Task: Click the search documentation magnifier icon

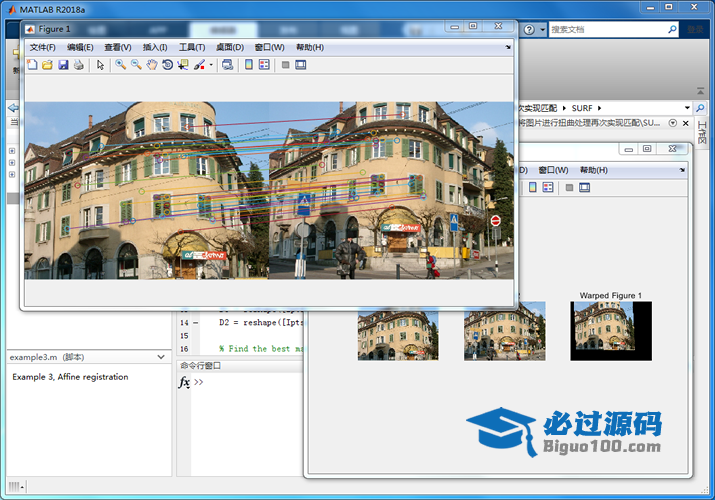Action: [673, 30]
